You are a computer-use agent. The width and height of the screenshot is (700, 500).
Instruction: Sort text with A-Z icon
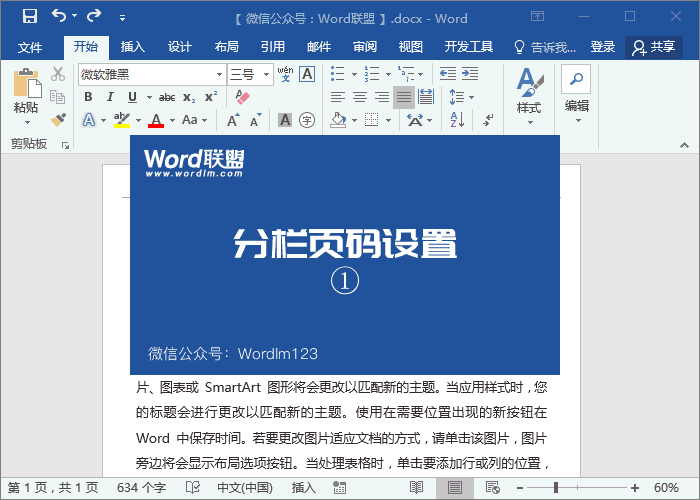[x=457, y=120]
